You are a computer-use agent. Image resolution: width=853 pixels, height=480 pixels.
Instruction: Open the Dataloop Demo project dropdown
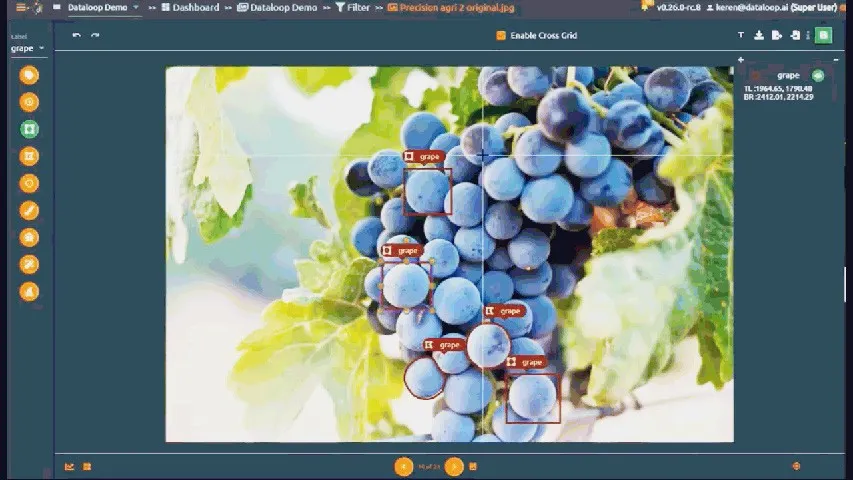pos(103,8)
